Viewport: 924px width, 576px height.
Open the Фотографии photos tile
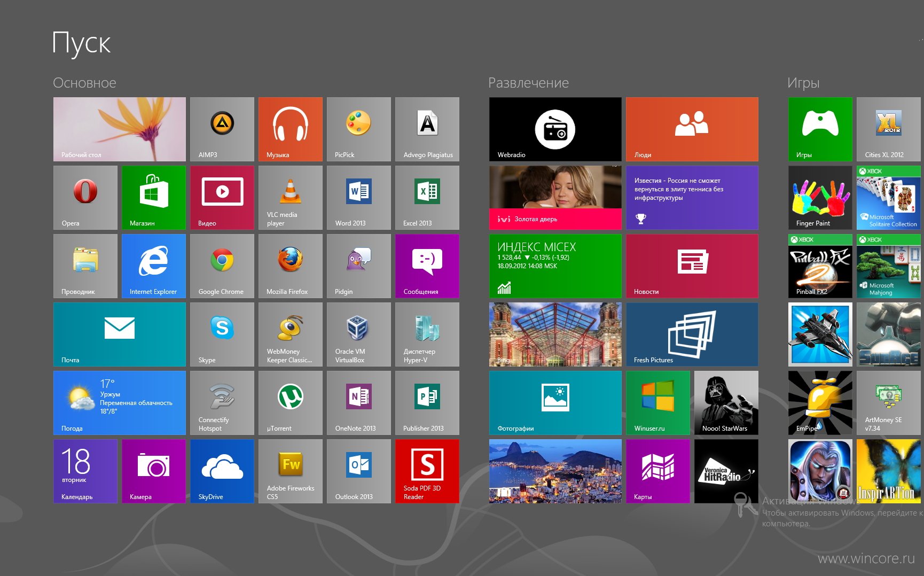[555, 403]
